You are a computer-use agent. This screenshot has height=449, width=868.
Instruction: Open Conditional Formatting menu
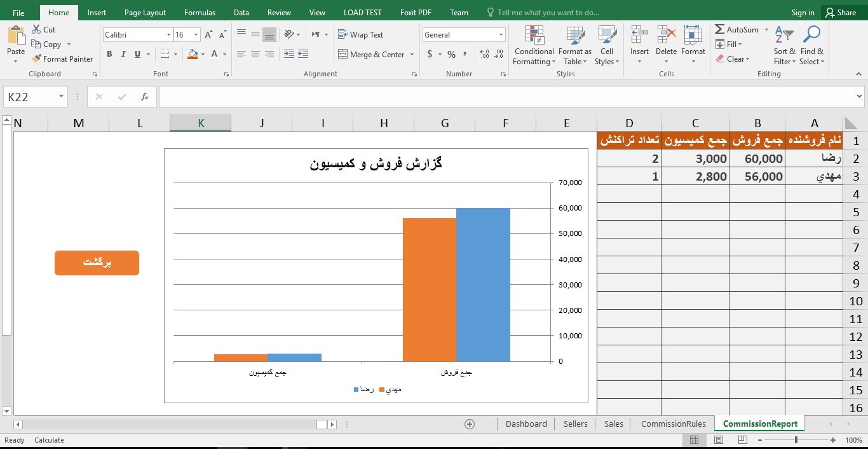point(534,46)
